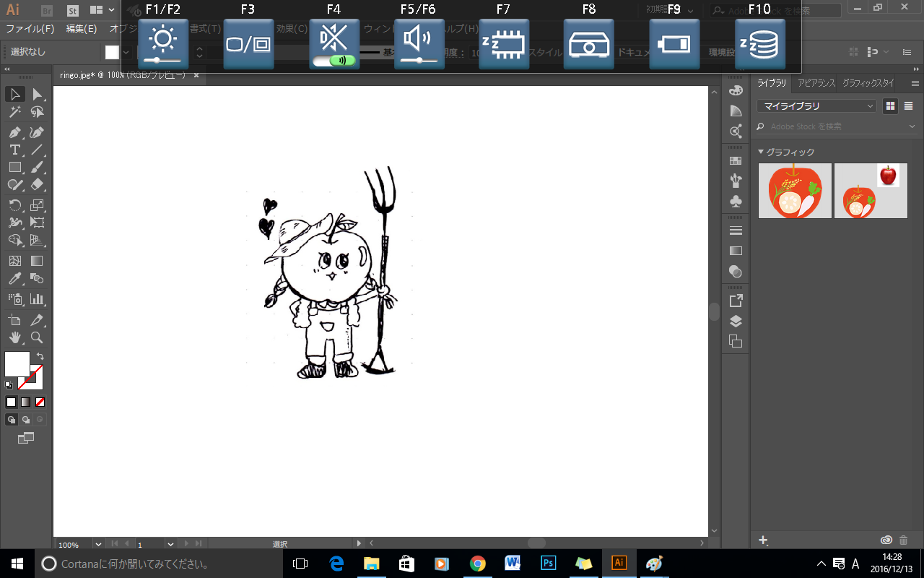Select the Eraser tool
The image size is (924, 578).
(x=37, y=186)
